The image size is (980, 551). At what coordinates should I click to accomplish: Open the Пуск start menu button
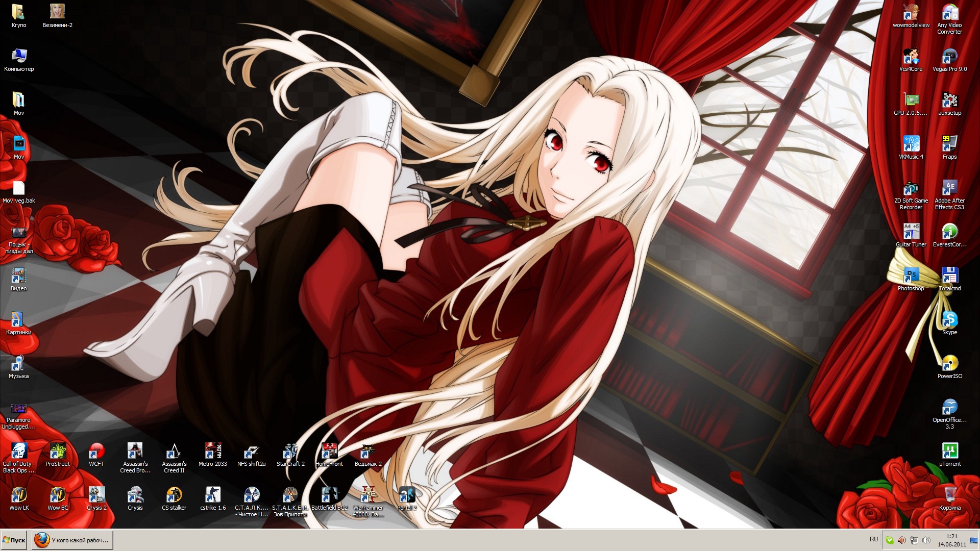click(14, 540)
